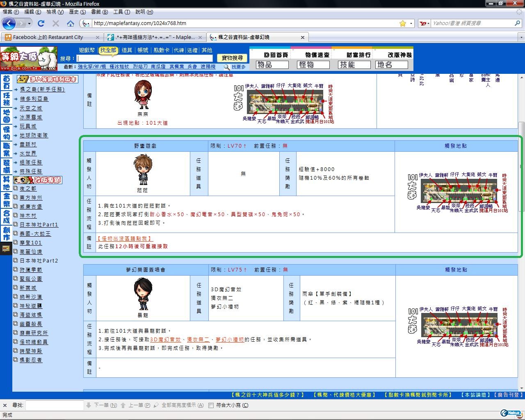
Task: Close the find bar with the X icon
Action: (5, 405)
